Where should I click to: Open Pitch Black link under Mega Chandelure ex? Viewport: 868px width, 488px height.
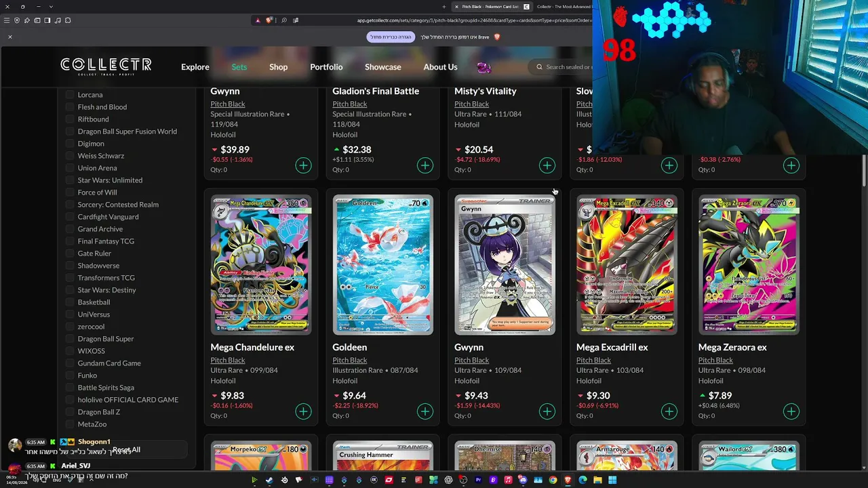[228, 361]
